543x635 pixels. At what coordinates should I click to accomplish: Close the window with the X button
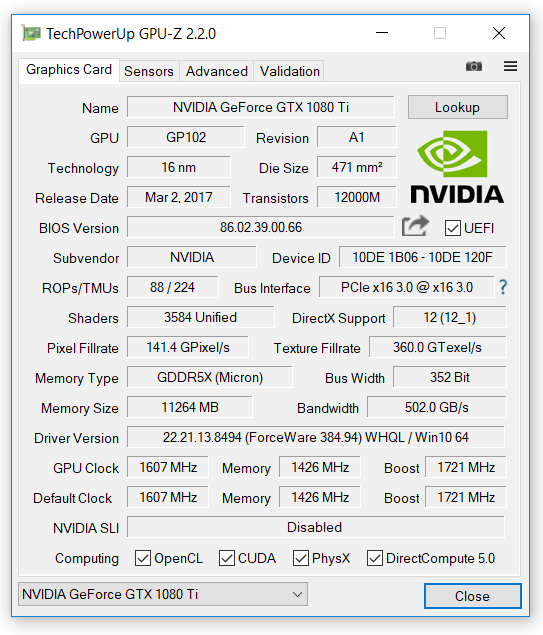tap(499, 33)
